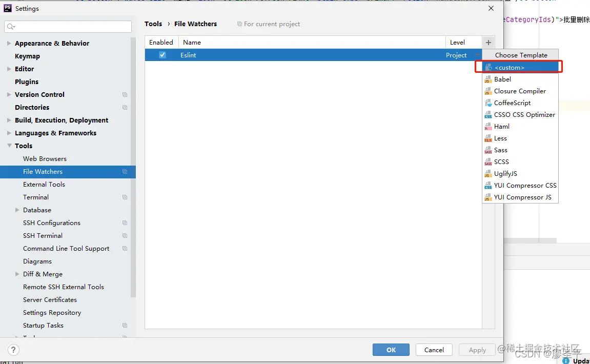The image size is (590, 364).
Task: Click the Haml template icon
Action: [488, 127]
